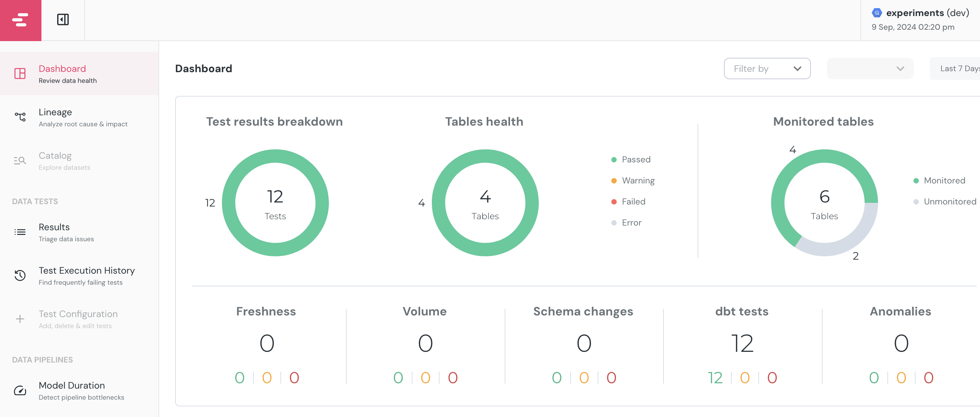Click the Catalog search-list icon
Image resolution: width=980 pixels, height=417 pixels.
pyautogui.click(x=20, y=161)
